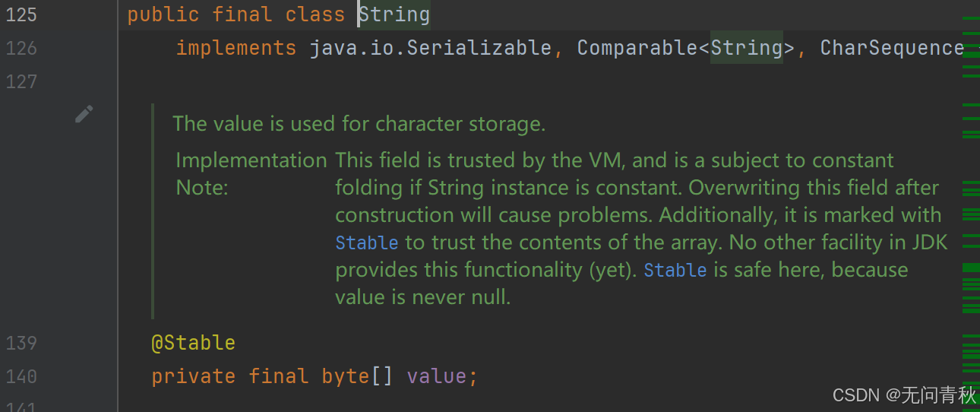Viewport: 980px width, 412px height.
Task: Click line number 139 in the gutter
Action: (21, 343)
